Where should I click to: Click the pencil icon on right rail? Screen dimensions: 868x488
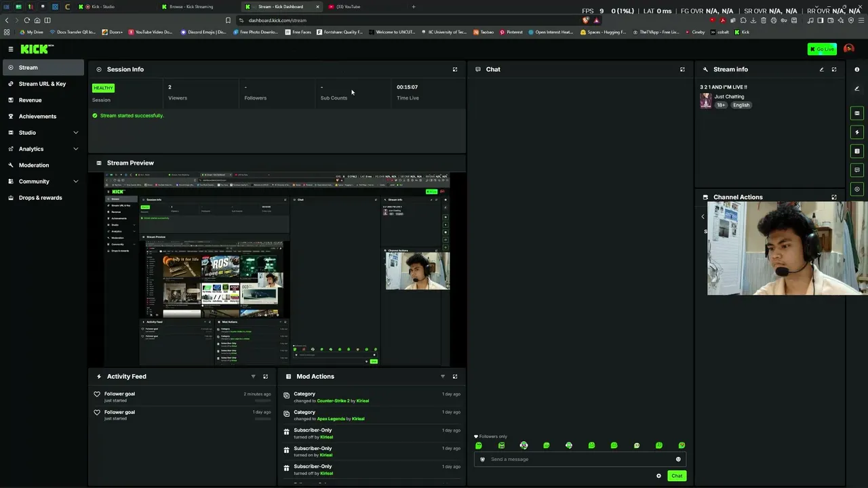click(857, 88)
